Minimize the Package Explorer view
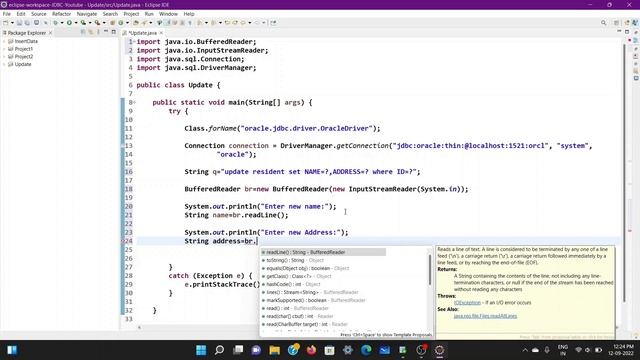Image resolution: width=640 pixels, height=360 pixels. [x=106, y=32]
